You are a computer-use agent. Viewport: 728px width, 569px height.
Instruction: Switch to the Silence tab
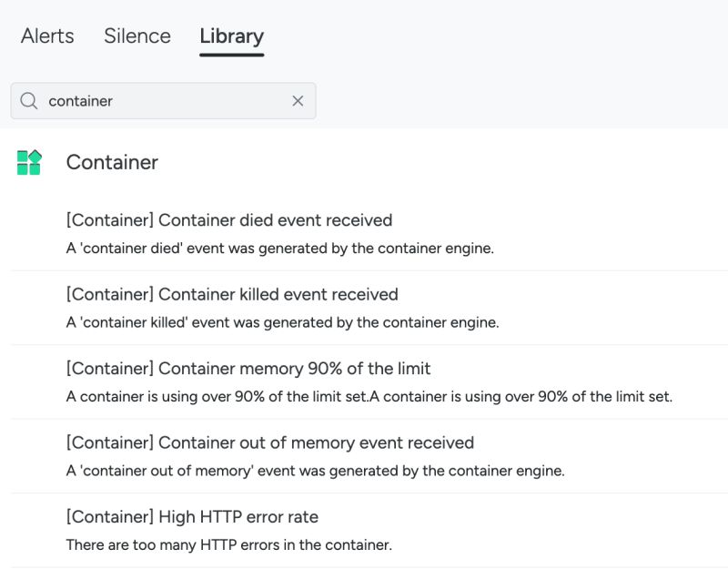pos(136,36)
